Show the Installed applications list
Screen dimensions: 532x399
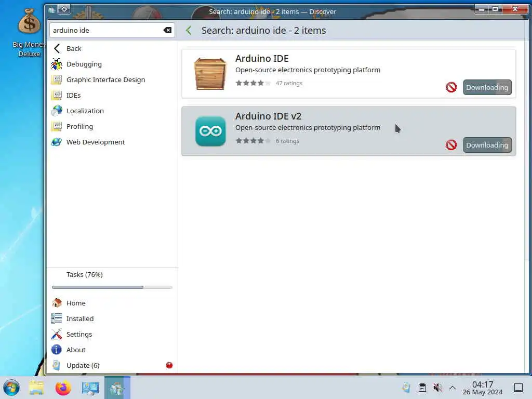pyautogui.click(x=112, y=318)
